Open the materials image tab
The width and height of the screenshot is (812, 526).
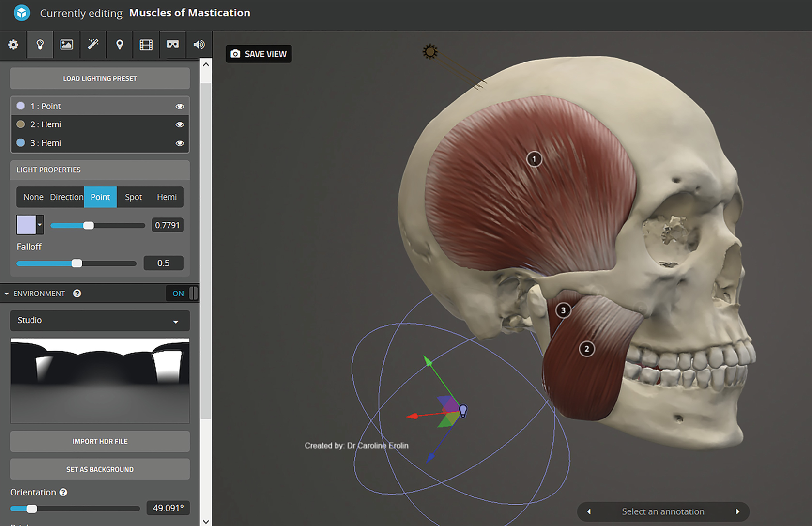(x=66, y=45)
